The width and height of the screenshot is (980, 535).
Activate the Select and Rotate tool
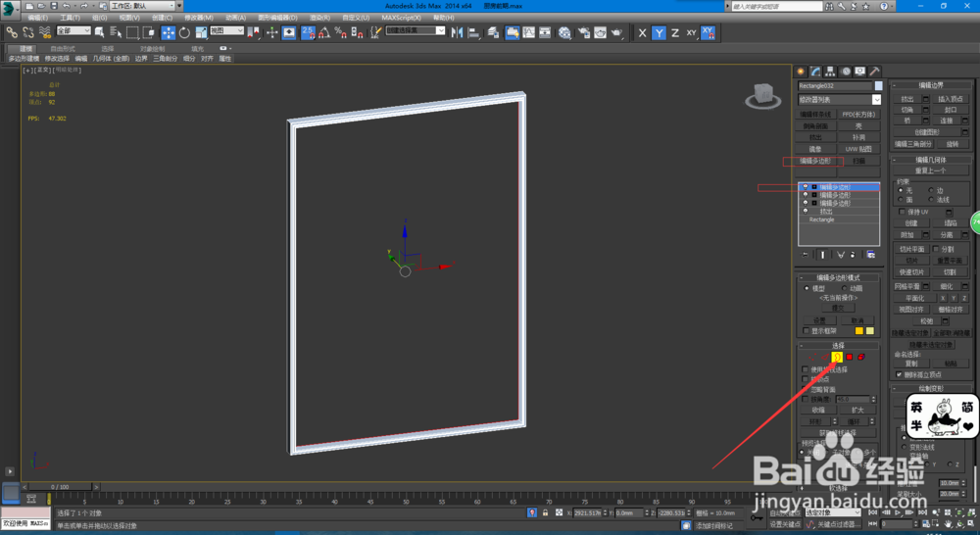(184, 32)
